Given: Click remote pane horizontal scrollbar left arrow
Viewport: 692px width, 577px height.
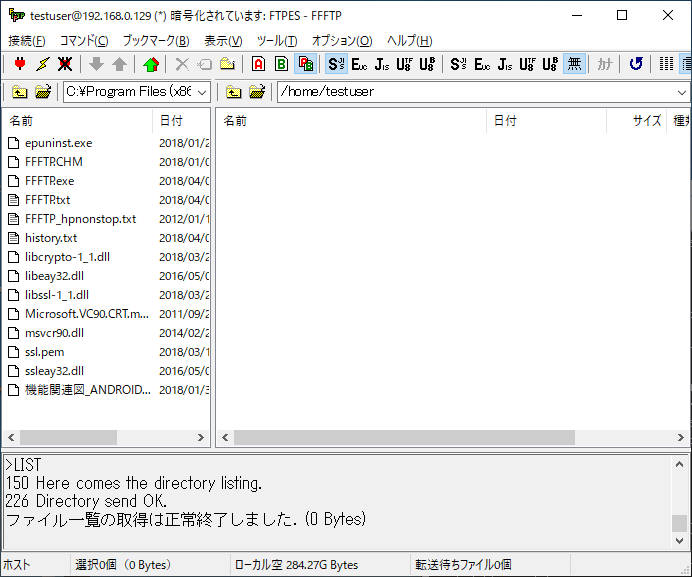Looking at the screenshot, I should (225, 437).
